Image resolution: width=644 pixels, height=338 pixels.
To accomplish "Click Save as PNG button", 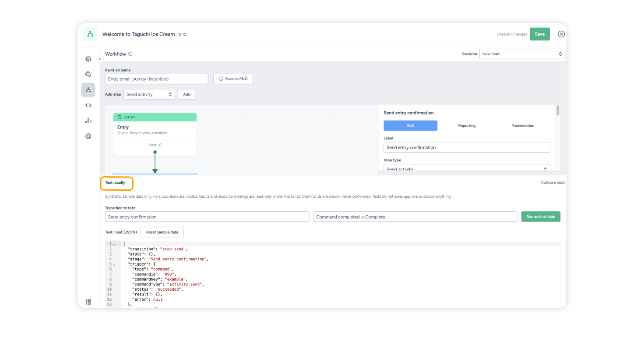I will [233, 79].
